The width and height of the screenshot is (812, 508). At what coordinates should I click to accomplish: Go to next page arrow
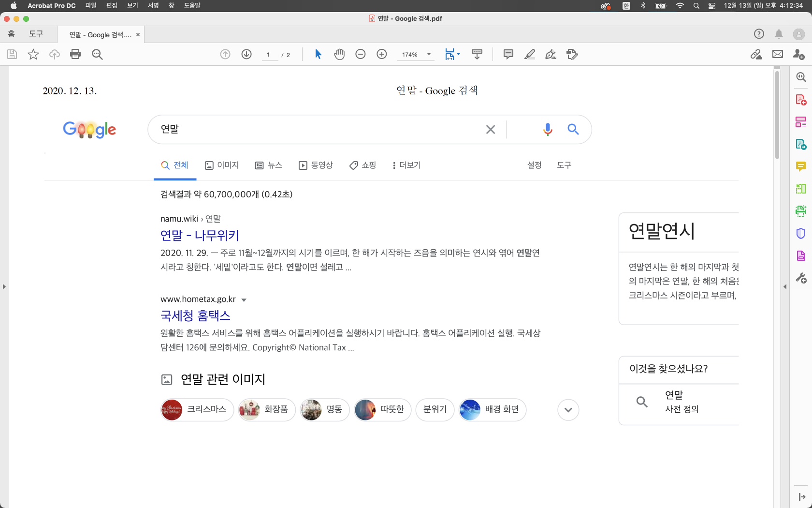point(246,54)
